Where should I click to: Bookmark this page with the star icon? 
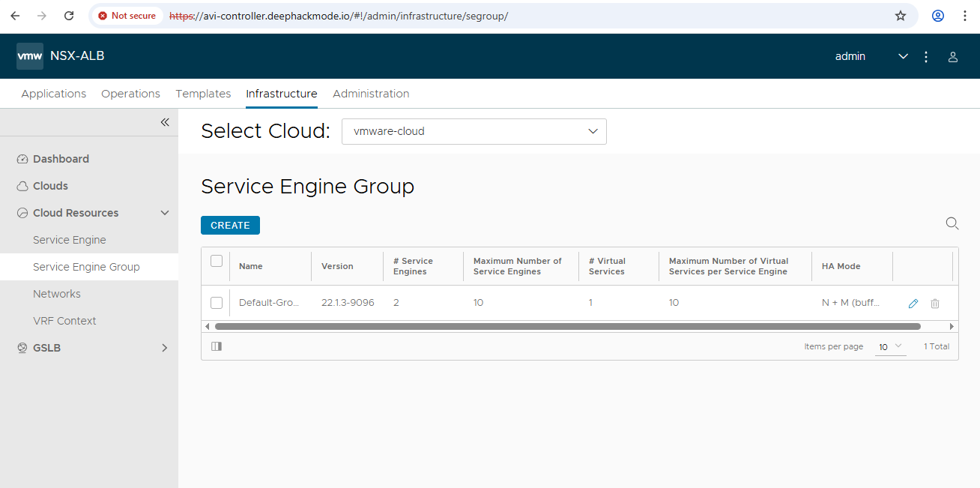click(x=901, y=15)
